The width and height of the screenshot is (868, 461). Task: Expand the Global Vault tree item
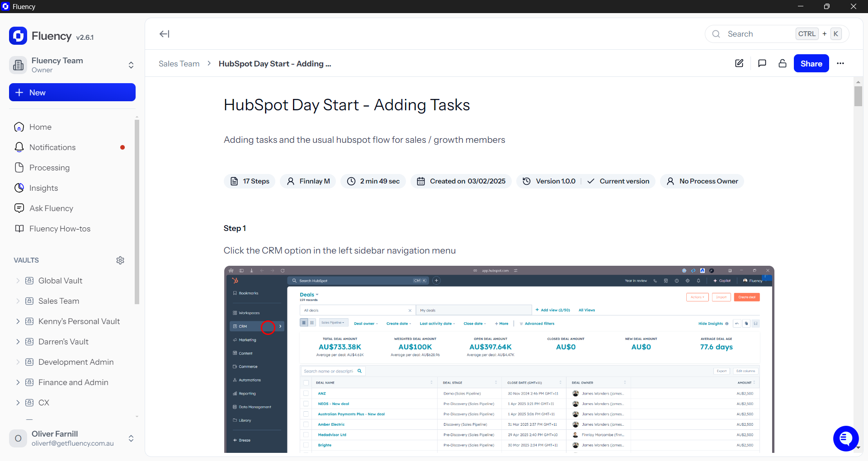[18, 281]
